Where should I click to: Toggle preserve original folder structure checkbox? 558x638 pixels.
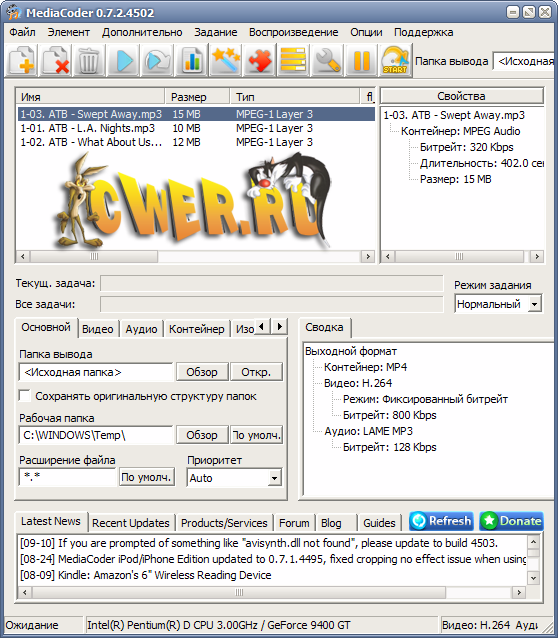click(25, 395)
